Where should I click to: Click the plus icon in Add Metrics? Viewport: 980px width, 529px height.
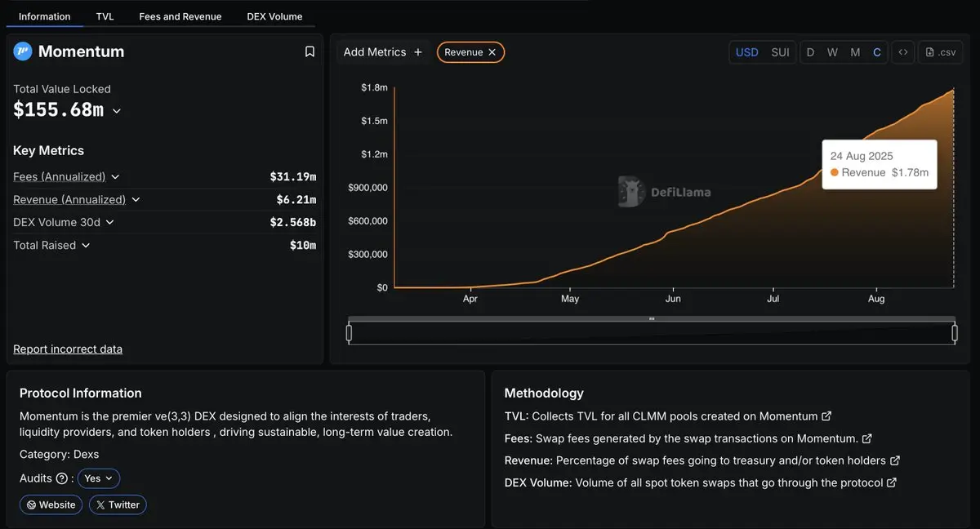[x=418, y=52]
